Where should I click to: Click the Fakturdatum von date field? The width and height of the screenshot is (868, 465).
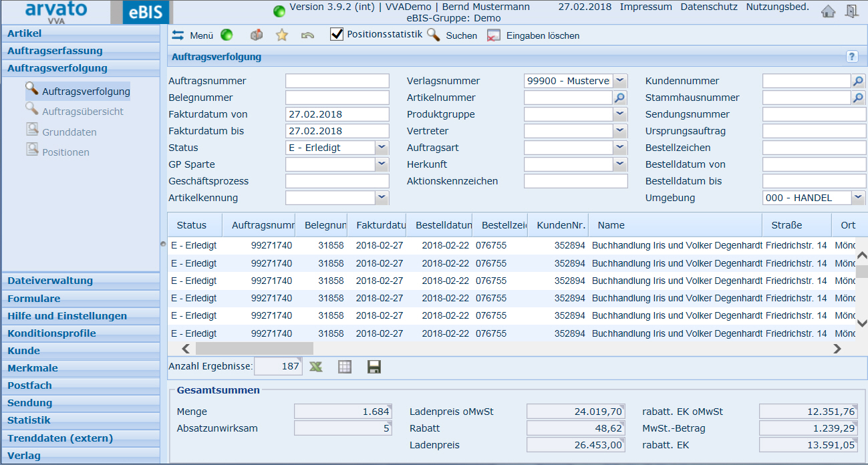[x=337, y=114]
